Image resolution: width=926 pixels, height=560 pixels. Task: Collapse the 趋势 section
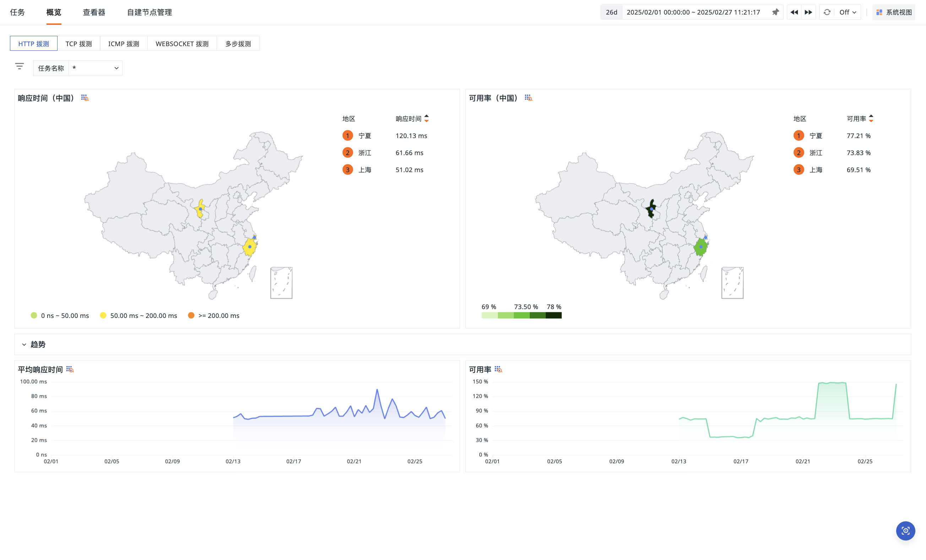click(24, 345)
